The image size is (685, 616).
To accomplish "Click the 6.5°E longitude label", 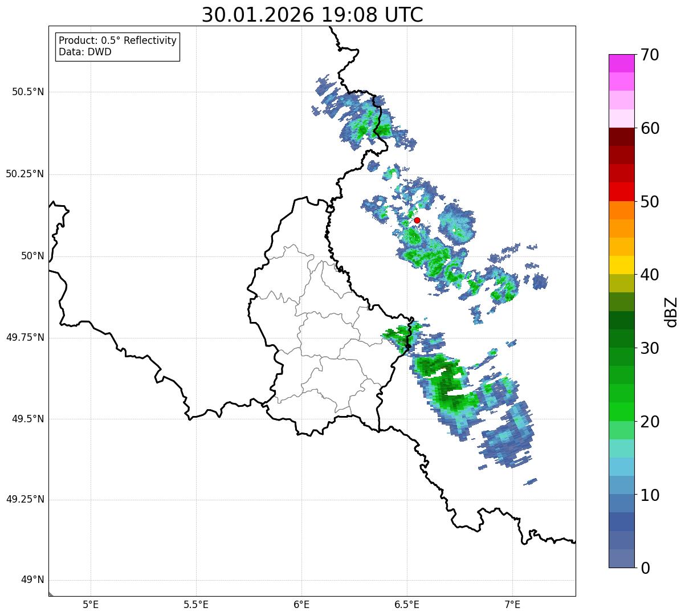I will (x=407, y=604).
